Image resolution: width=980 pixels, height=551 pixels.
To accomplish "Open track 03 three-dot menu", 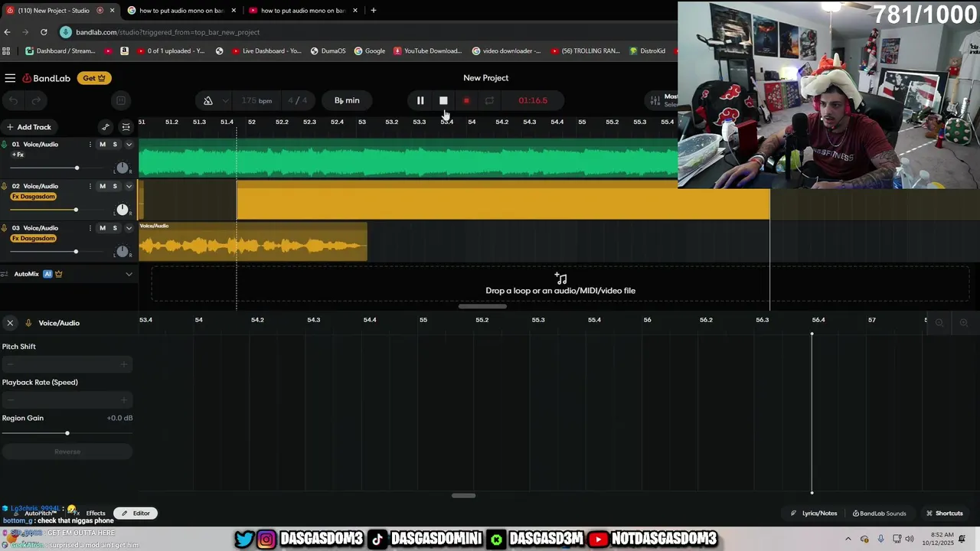I will point(90,228).
